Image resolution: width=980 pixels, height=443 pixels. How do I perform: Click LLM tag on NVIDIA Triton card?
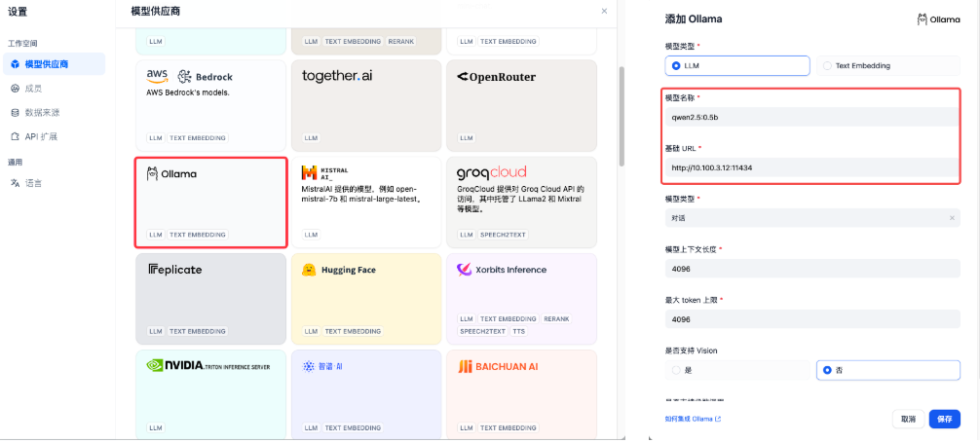coord(156,428)
